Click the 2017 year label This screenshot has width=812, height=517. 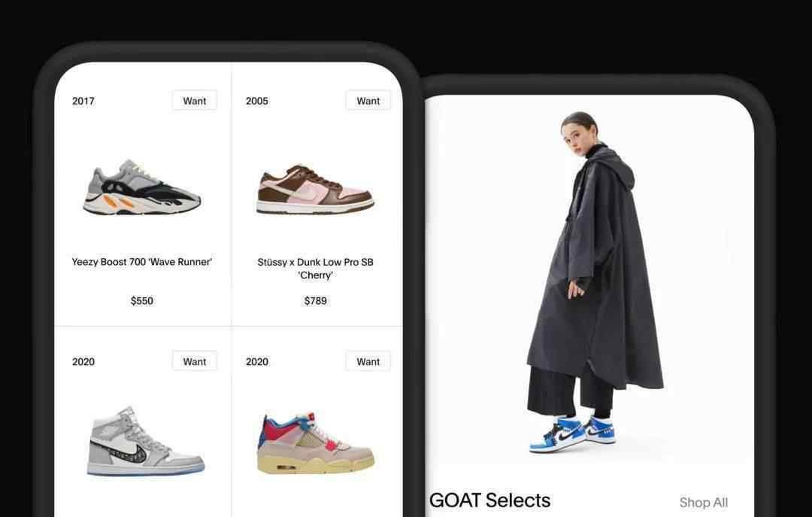pyautogui.click(x=83, y=101)
